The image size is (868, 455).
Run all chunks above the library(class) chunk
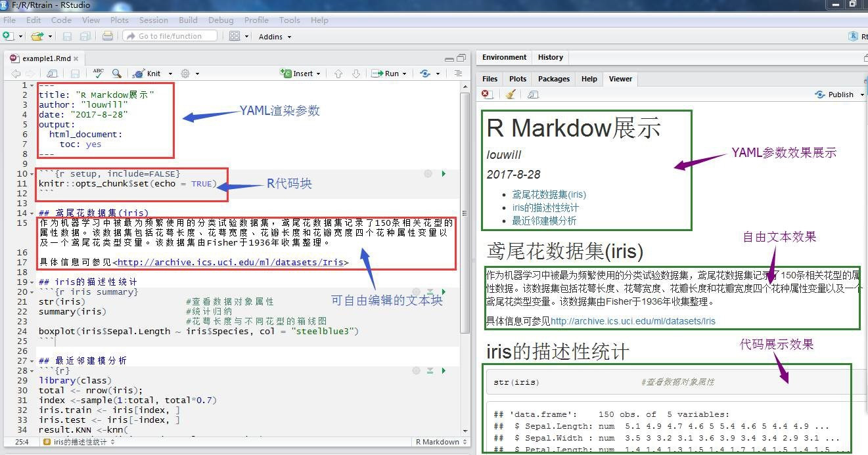point(430,370)
